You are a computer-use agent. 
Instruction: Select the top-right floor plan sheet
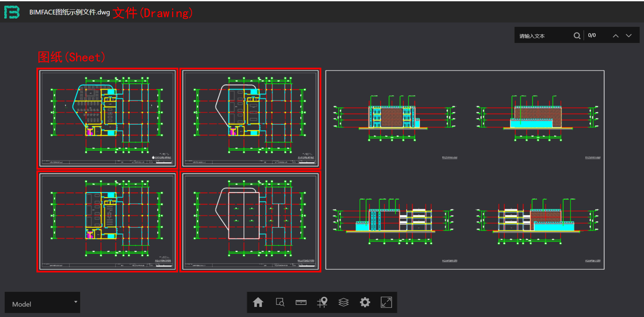pos(250,118)
